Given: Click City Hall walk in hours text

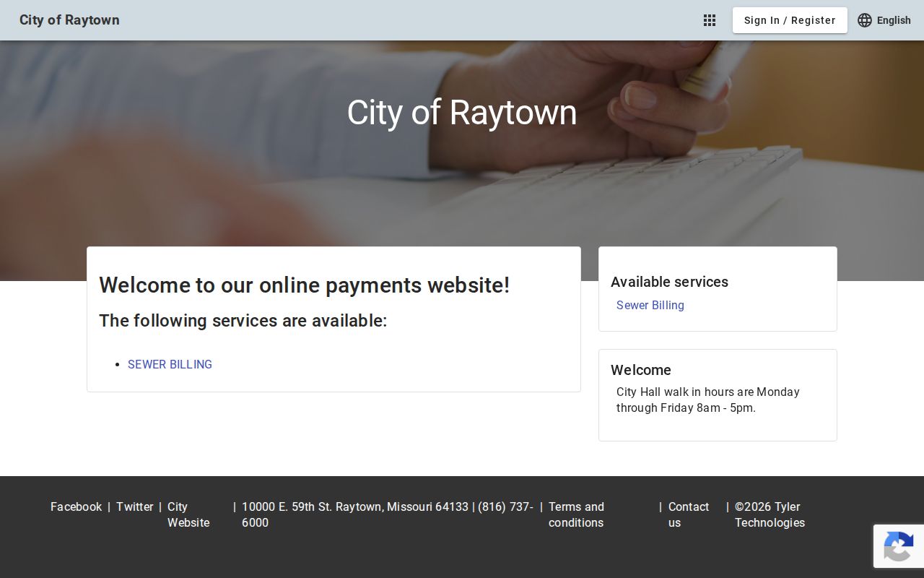Looking at the screenshot, I should click(708, 400).
